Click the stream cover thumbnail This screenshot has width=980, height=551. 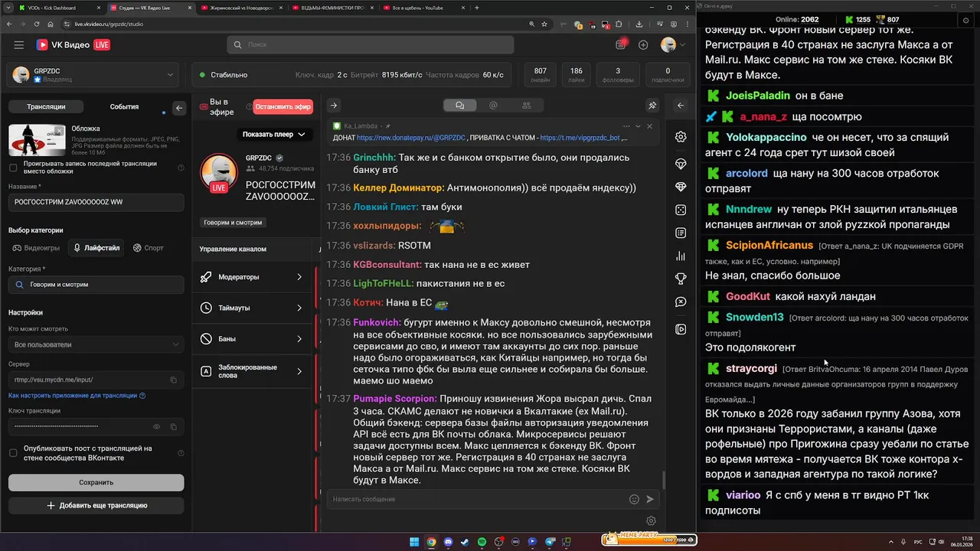[x=37, y=140]
